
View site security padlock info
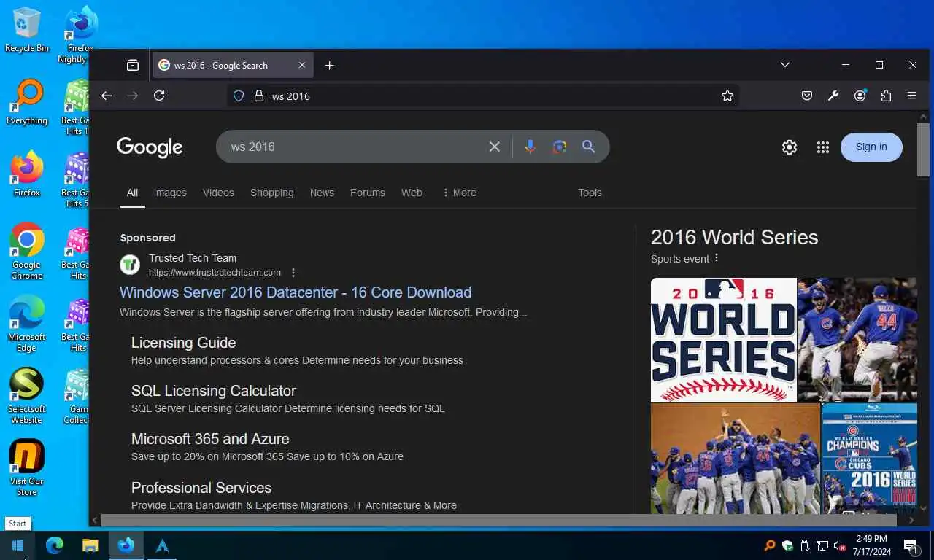[258, 96]
